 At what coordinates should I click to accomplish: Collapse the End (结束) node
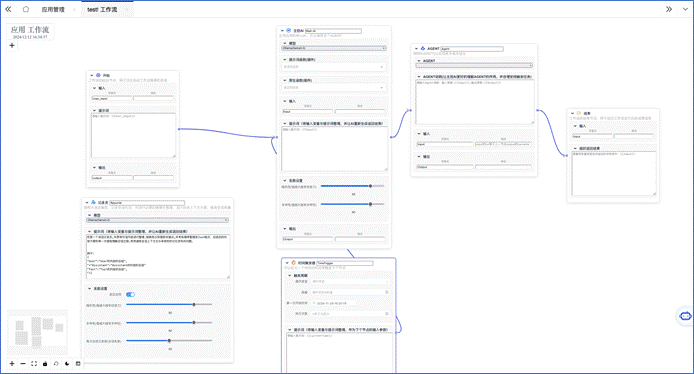coord(573,113)
